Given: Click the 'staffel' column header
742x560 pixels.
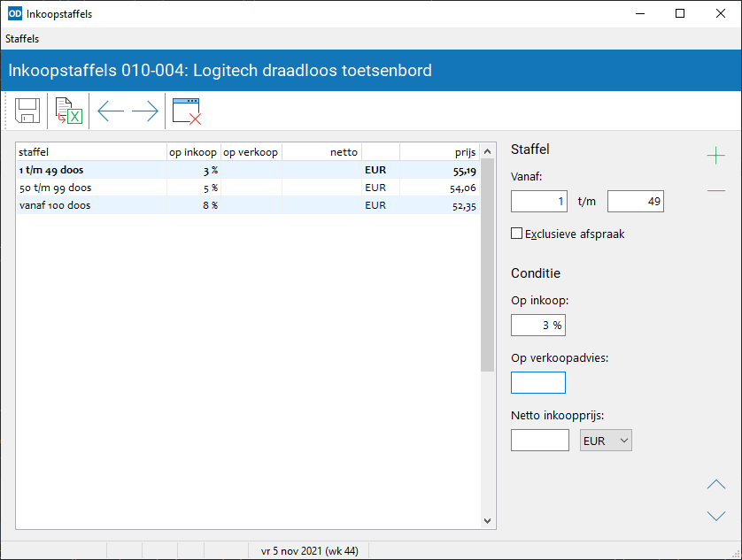Looking at the screenshot, I should (91, 152).
